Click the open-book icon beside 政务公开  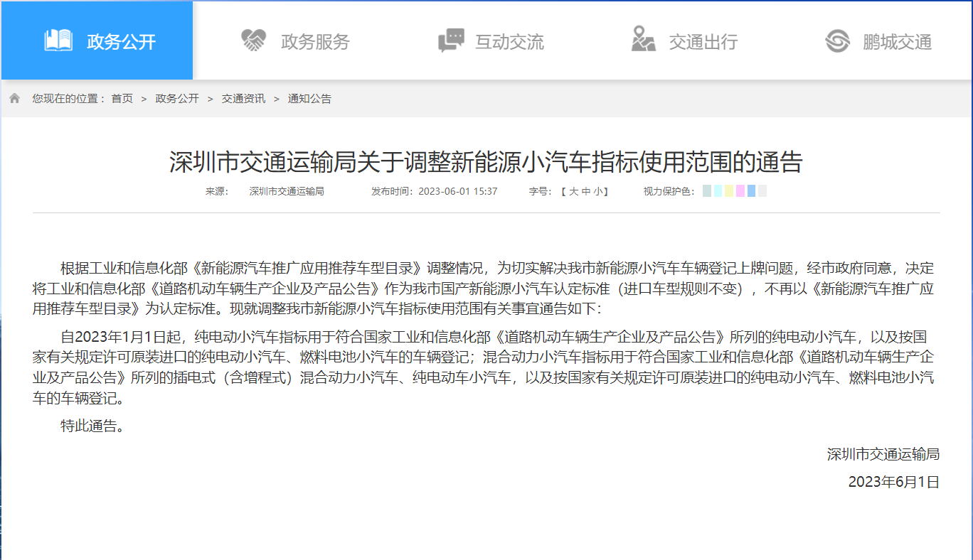point(58,41)
